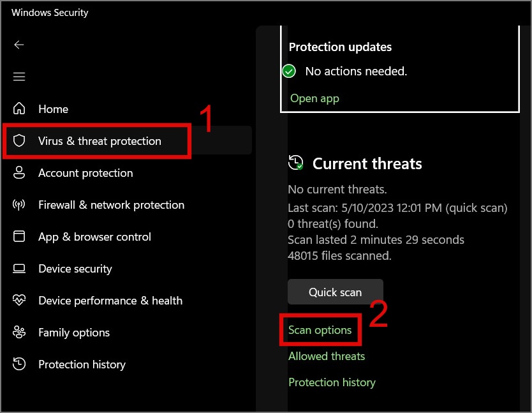Click the App & browser control window icon

(x=19, y=236)
